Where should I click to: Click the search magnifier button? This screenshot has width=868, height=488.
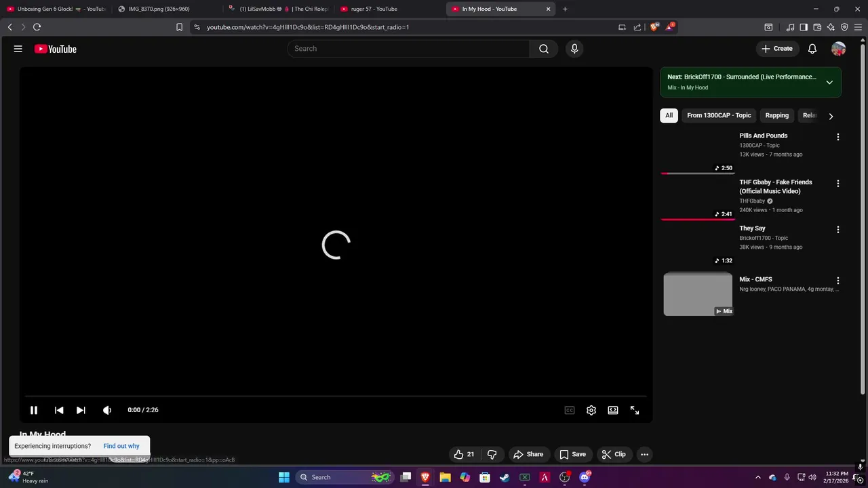click(x=544, y=49)
